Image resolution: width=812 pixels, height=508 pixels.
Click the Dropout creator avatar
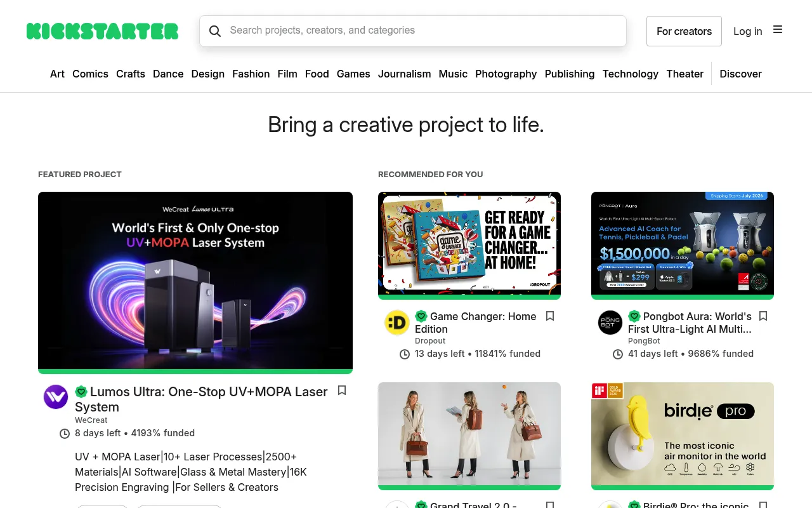tap(397, 323)
